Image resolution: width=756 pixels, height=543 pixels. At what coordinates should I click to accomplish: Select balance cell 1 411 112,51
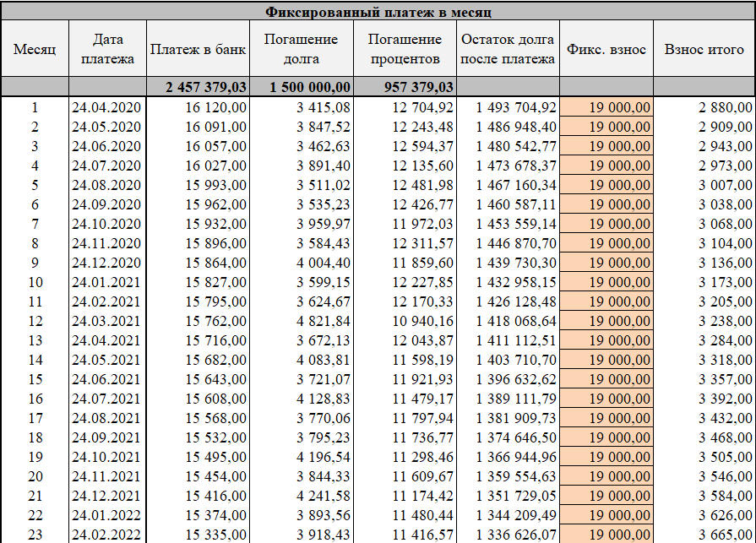coord(508,340)
